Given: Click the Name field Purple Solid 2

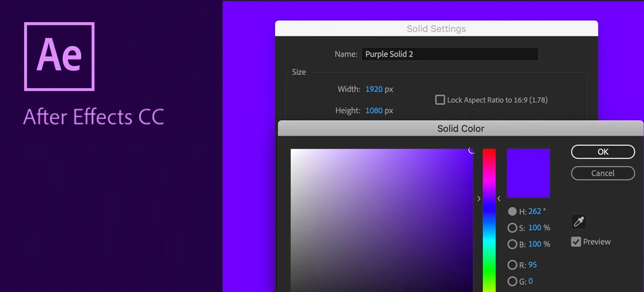Looking at the screenshot, I should point(450,54).
